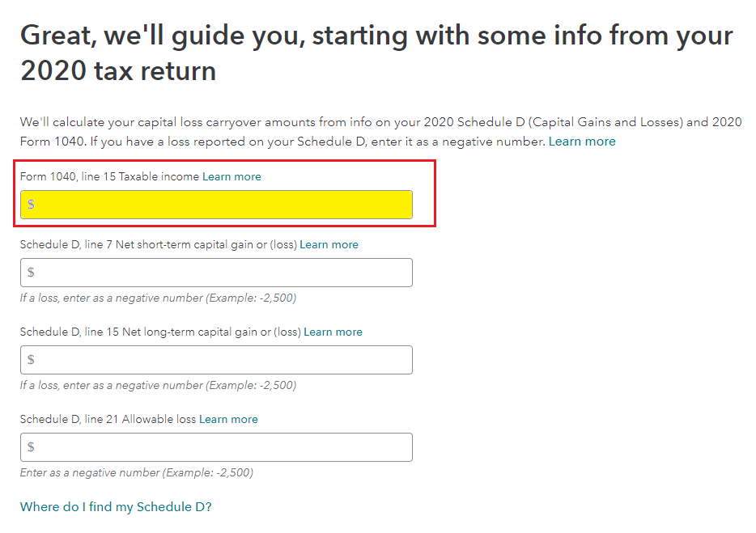This screenshot has width=756, height=533.
Task: Focus the Schedule D line 7 short-term input
Action: 223,273
